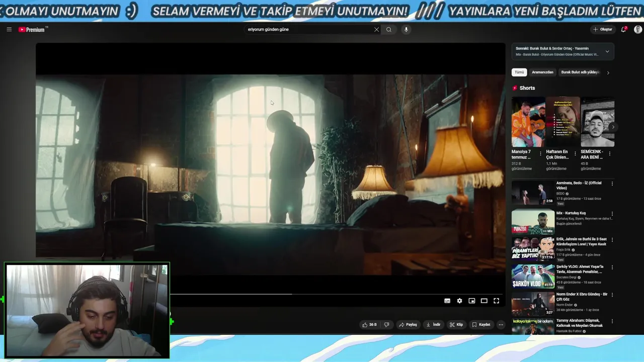Open Erlik, Jahrein ve Burhi video title

pos(582,242)
